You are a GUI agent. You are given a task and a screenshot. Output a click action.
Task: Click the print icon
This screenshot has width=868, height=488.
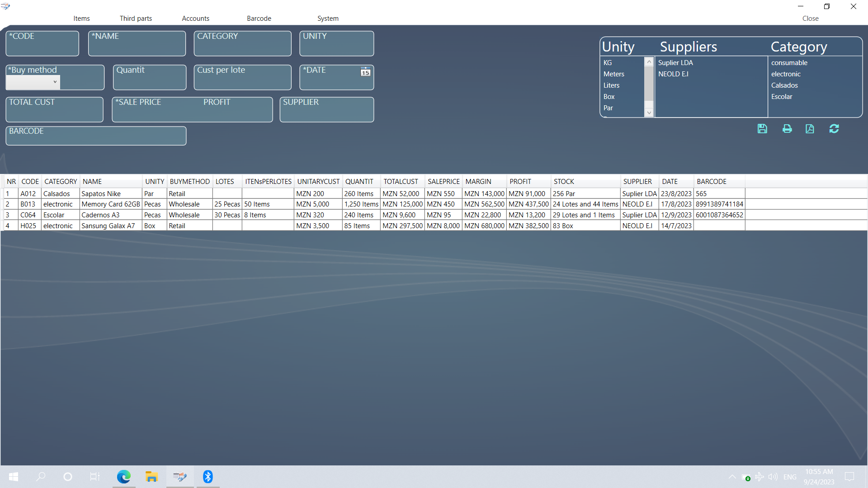pos(787,129)
